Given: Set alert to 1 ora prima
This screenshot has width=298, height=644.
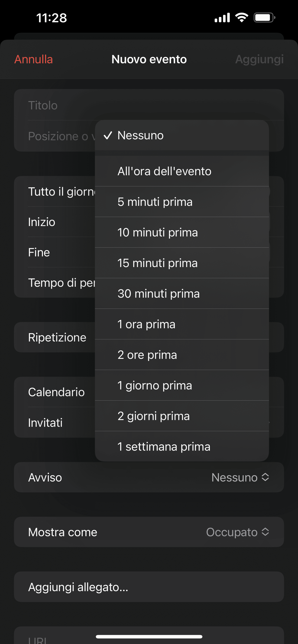Looking at the screenshot, I should tap(182, 324).
